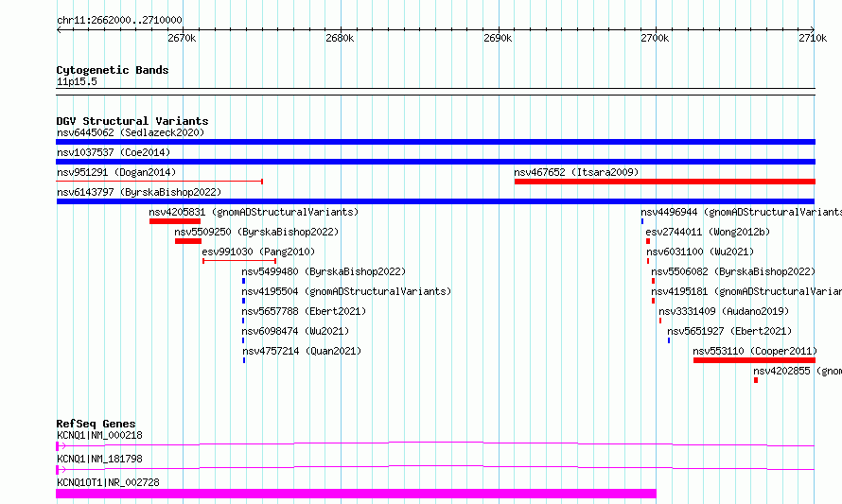Click the 2670k ruler mark
This screenshot has height=504, width=842.
click(x=182, y=38)
